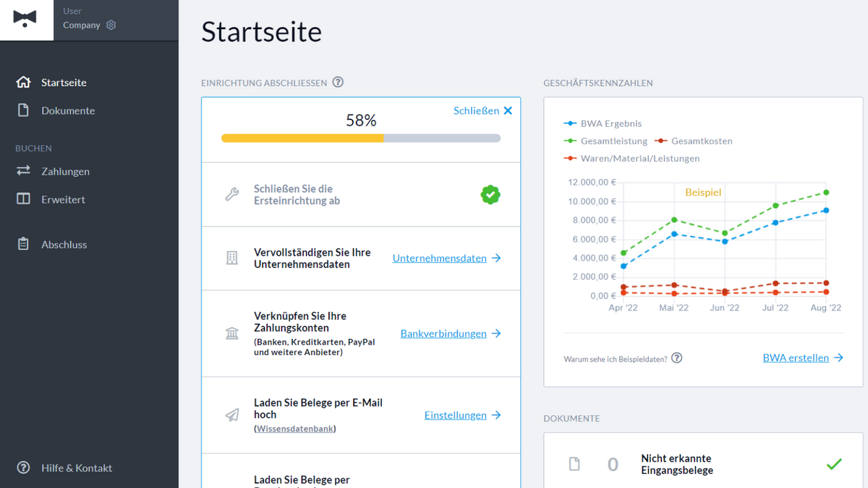This screenshot has height=488, width=868.
Task: Click the building icon for Unternehmensdaten
Action: 232,258
